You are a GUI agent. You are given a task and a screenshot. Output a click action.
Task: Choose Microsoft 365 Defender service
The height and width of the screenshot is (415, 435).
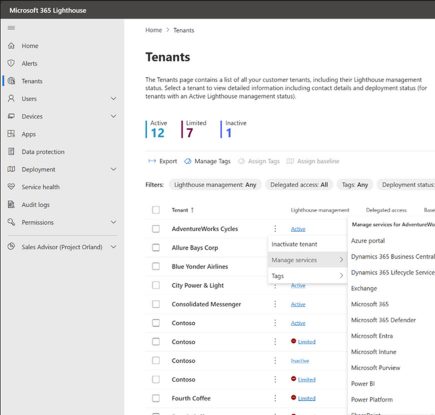click(x=383, y=320)
